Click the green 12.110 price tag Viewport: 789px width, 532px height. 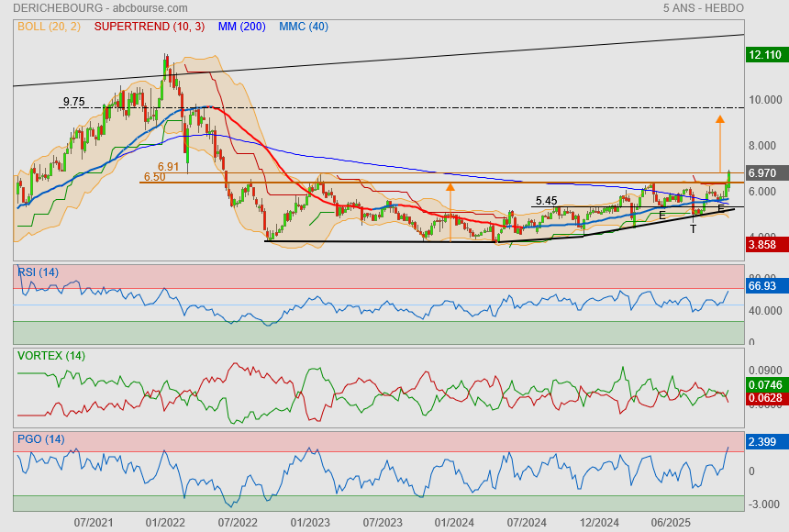click(764, 55)
